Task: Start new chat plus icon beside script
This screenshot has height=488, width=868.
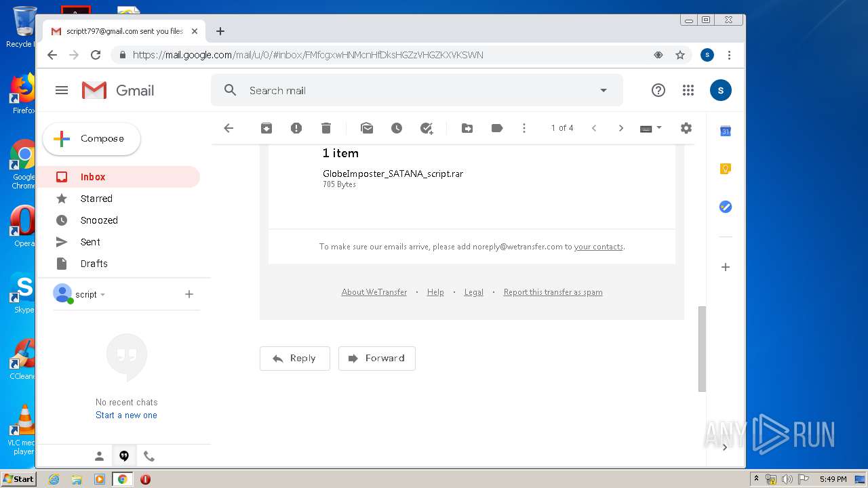Action: 189,294
